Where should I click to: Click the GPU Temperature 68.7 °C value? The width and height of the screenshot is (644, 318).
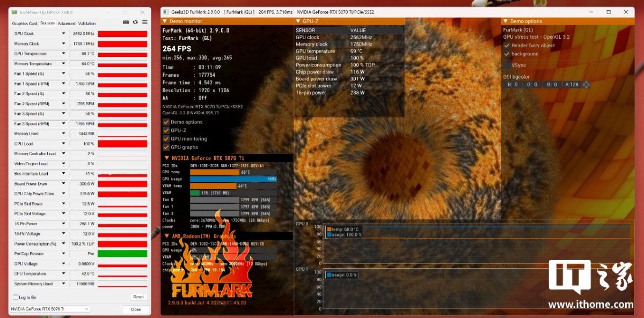82,54
